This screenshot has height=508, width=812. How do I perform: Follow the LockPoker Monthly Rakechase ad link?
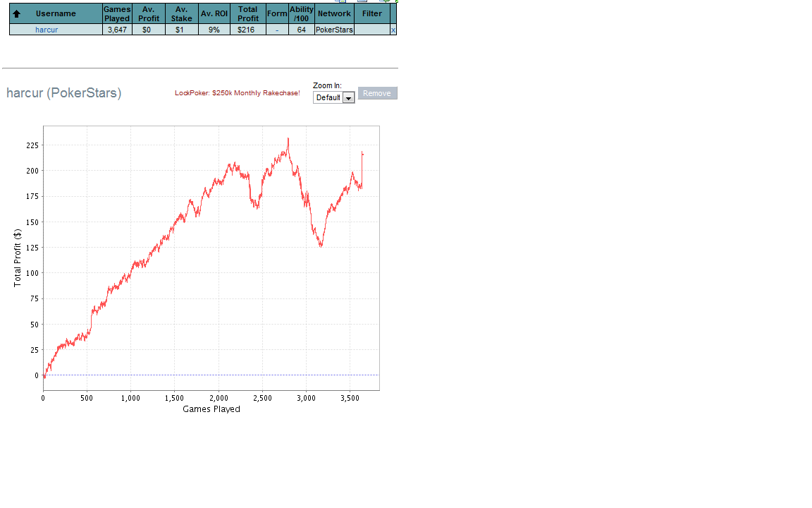click(x=237, y=93)
